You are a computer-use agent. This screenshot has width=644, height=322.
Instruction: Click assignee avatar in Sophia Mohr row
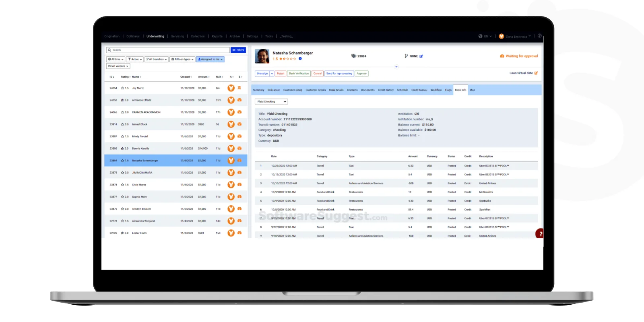click(231, 197)
